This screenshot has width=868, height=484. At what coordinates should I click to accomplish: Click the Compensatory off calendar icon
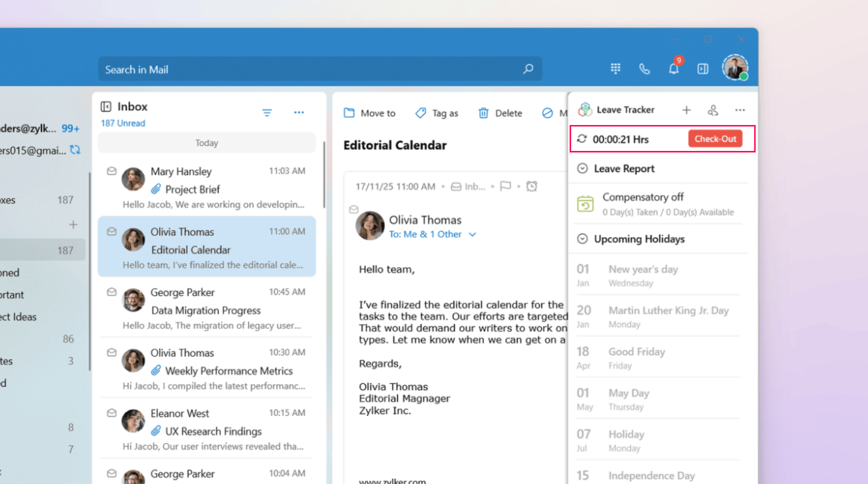click(x=585, y=203)
